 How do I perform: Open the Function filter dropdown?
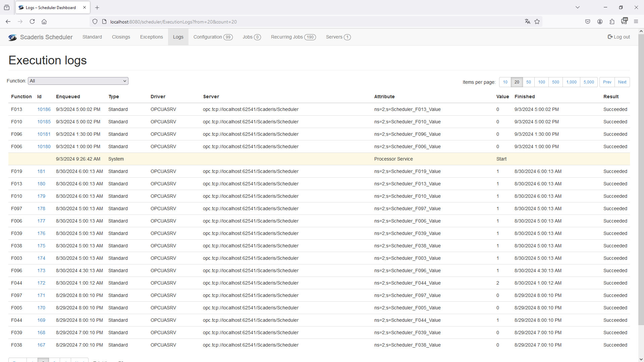(x=78, y=81)
